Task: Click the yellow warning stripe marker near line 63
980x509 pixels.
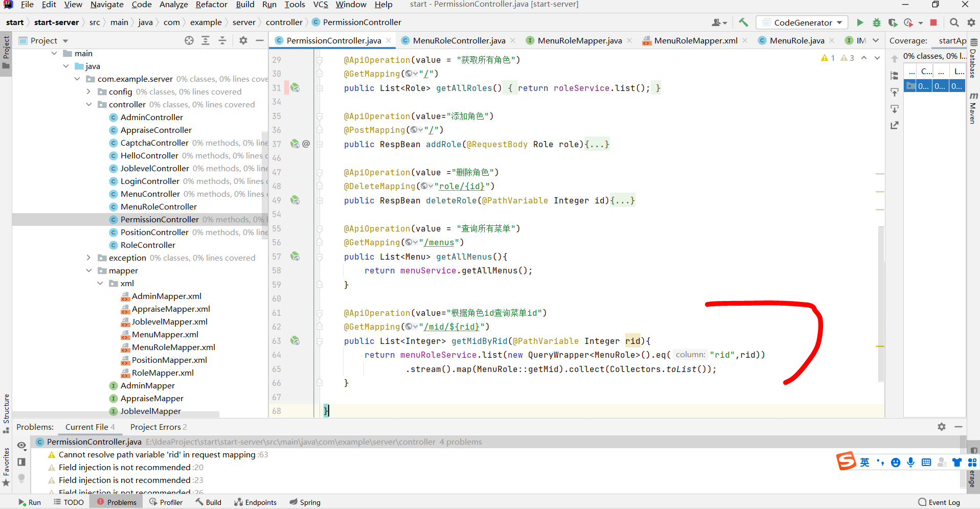Action: tap(880, 346)
